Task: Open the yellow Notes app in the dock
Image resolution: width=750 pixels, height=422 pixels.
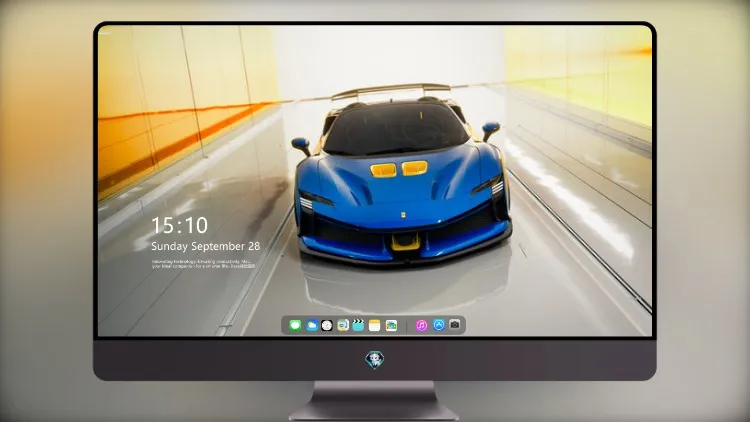Action: pos(375,326)
